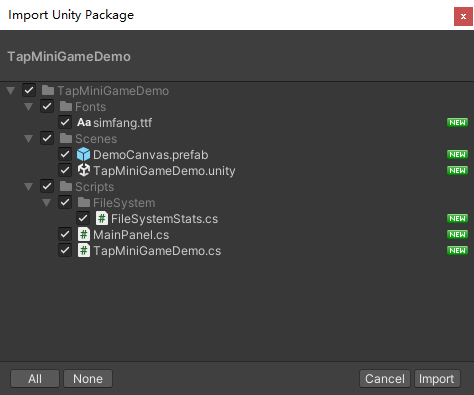
Task: Click the FileSystemStats.cs script icon
Action: click(102, 218)
